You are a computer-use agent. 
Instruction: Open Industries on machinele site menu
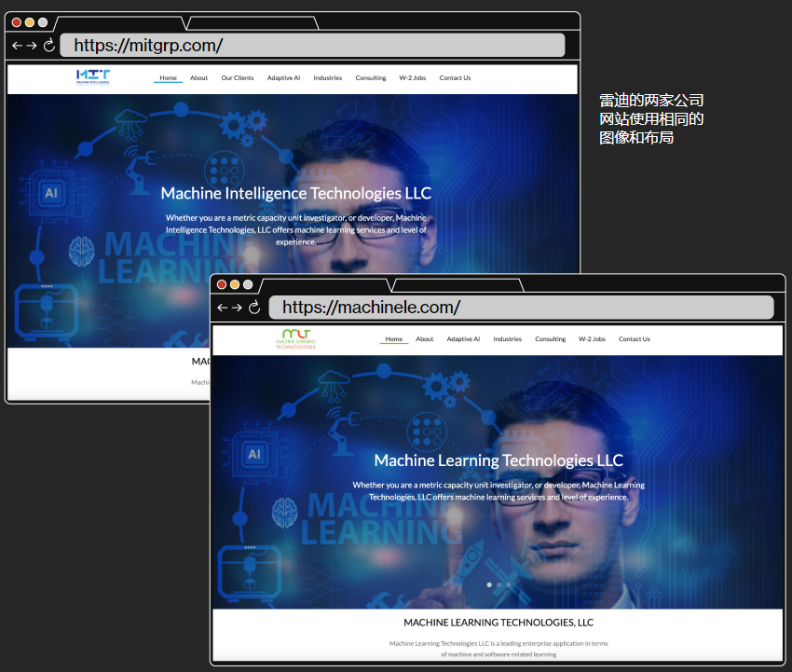click(x=508, y=339)
